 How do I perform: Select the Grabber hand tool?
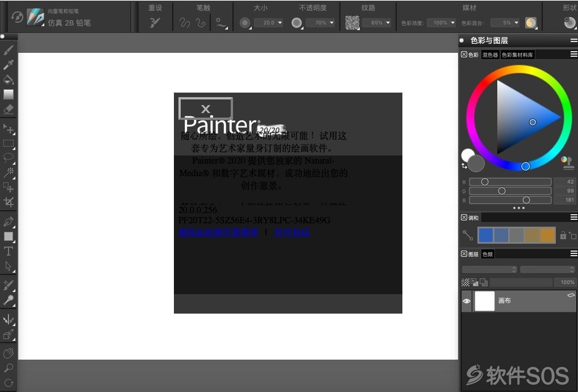click(x=8, y=353)
